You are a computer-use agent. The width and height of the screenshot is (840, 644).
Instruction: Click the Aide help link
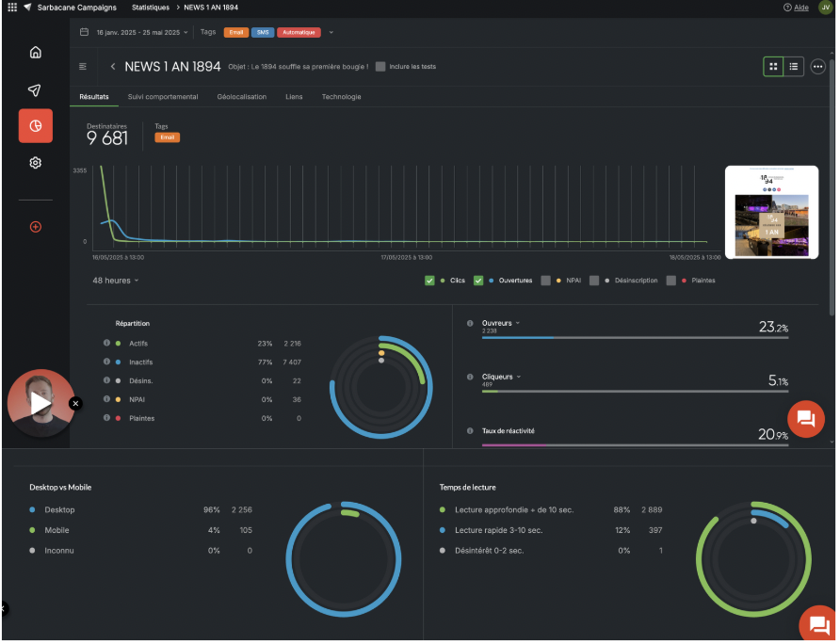tap(795, 8)
